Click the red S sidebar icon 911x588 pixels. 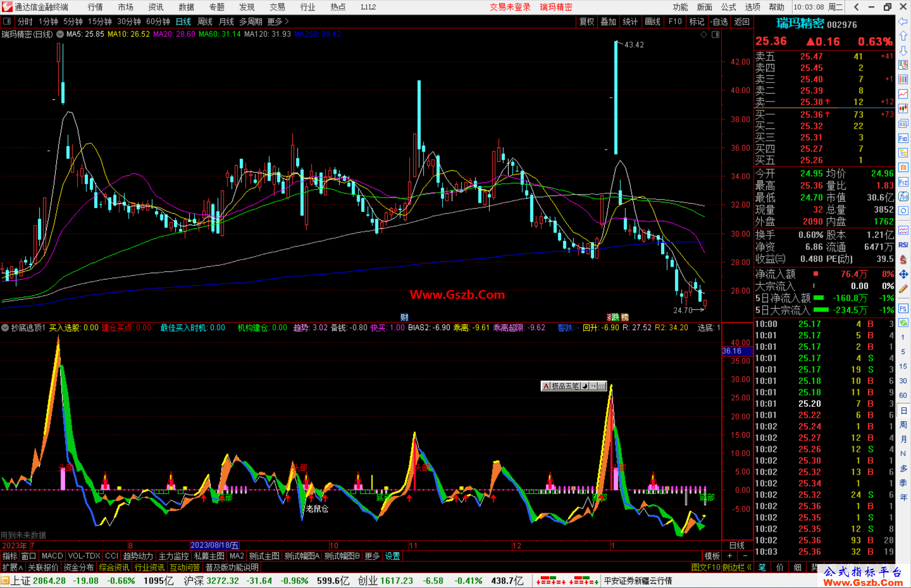903,260
